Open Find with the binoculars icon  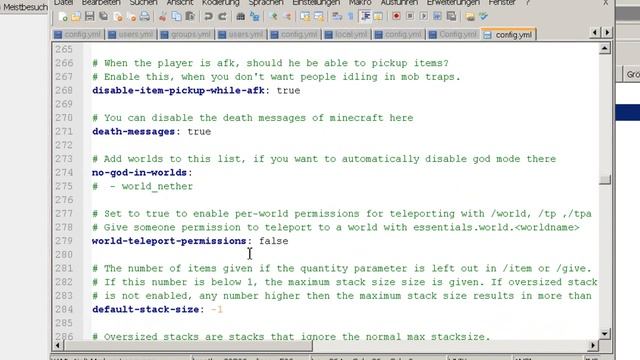(x=240, y=16)
